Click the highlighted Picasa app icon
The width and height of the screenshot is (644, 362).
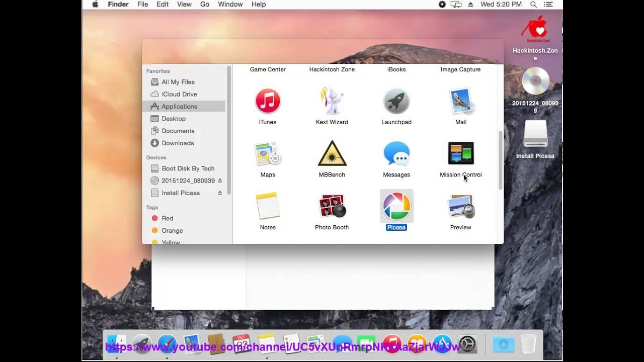tap(396, 206)
